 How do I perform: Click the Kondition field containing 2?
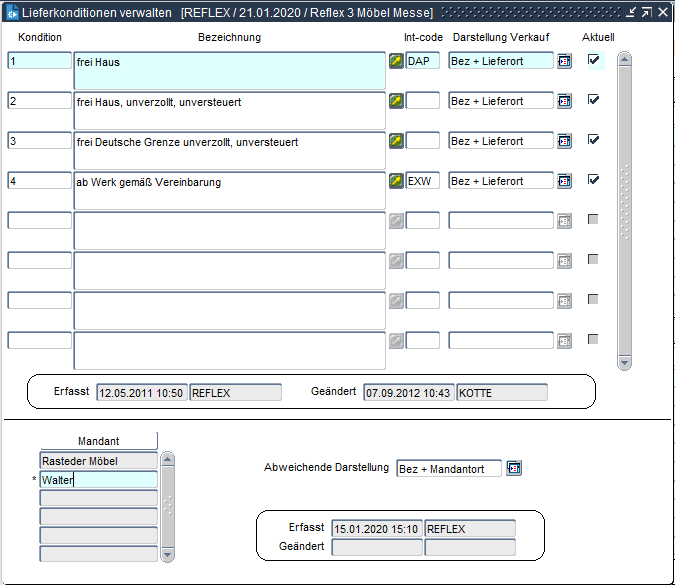(x=39, y=101)
